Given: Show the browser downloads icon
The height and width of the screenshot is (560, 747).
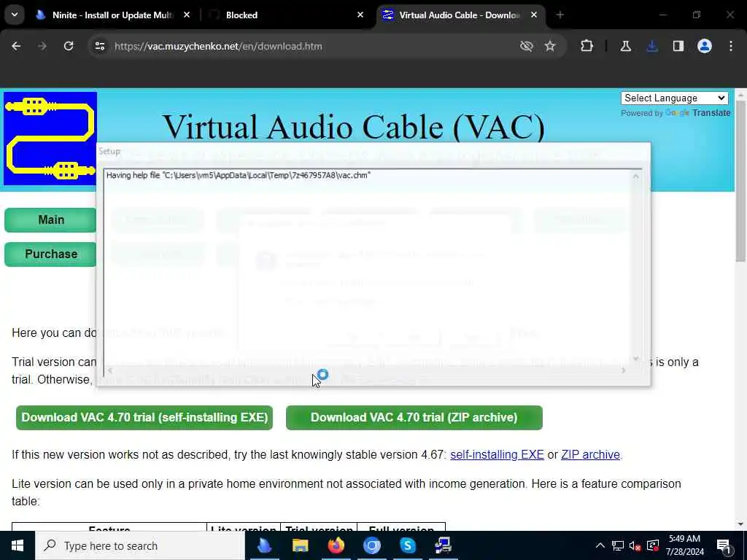Looking at the screenshot, I should [652, 46].
